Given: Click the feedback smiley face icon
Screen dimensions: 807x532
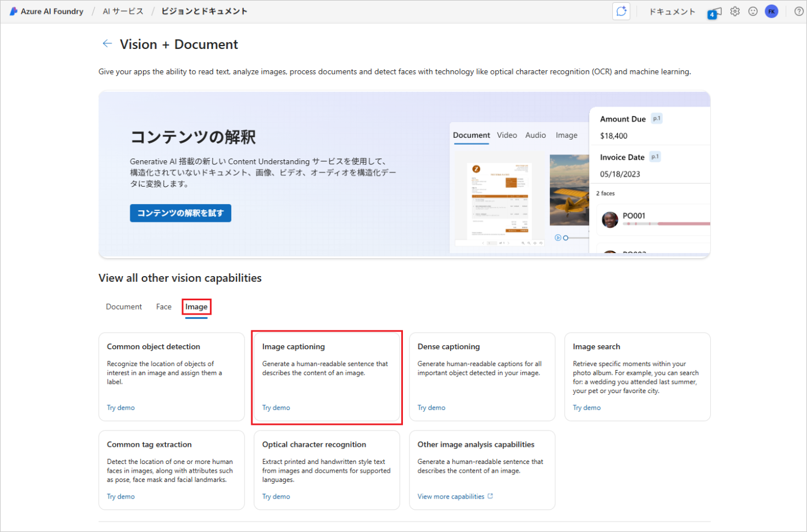Looking at the screenshot, I should pyautogui.click(x=753, y=11).
